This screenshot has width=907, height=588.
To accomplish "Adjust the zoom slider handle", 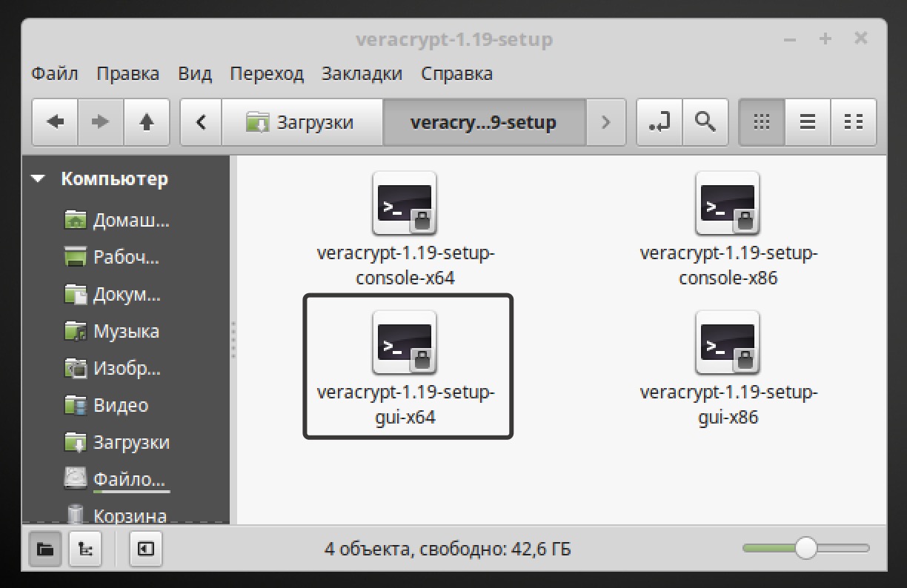I will coord(805,549).
